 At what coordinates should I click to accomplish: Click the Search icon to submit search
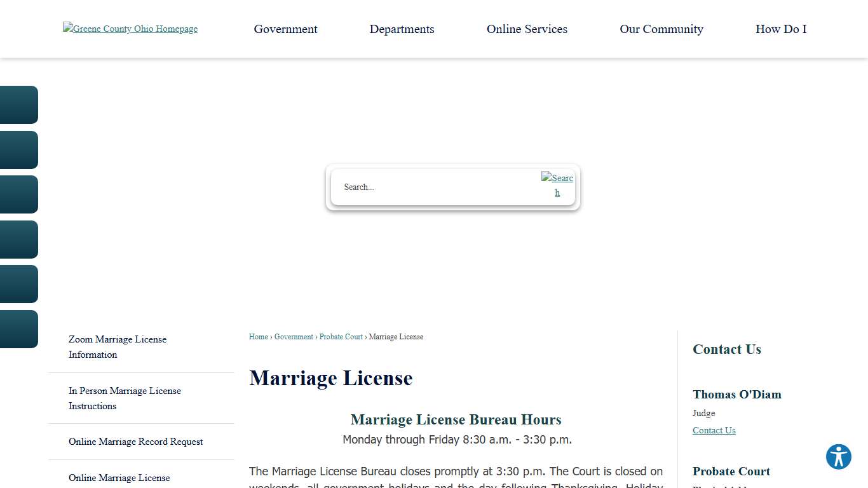pos(557,186)
